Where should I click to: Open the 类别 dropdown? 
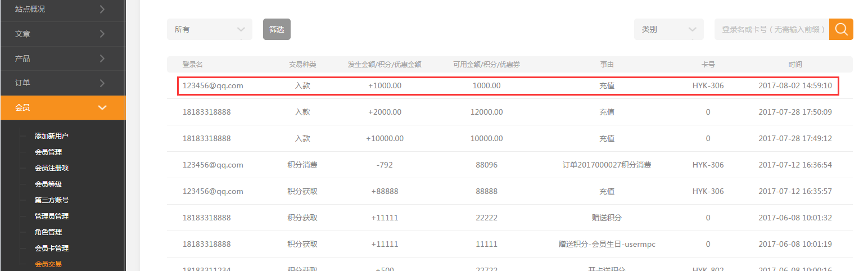668,29
